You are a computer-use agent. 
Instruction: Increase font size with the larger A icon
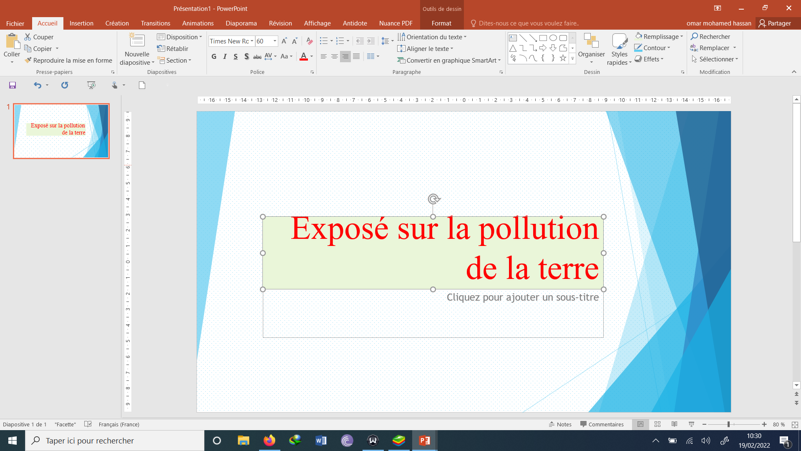tap(285, 41)
